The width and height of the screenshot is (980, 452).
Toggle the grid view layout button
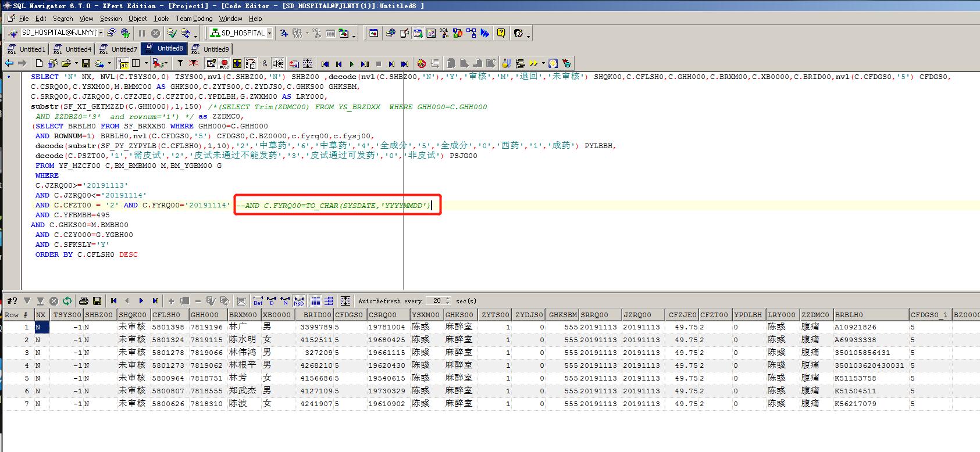[315, 301]
